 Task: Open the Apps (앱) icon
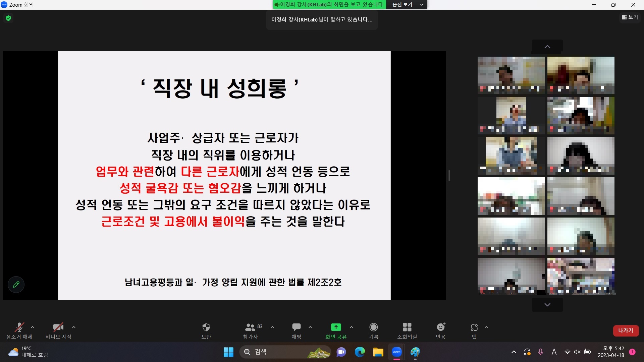pyautogui.click(x=474, y=327)
